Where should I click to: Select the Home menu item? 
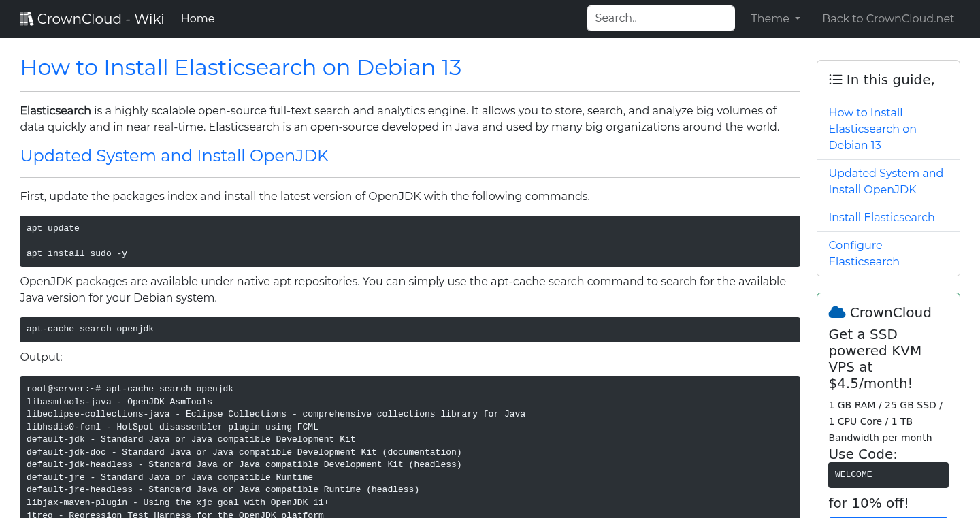[x=197, y=18]
